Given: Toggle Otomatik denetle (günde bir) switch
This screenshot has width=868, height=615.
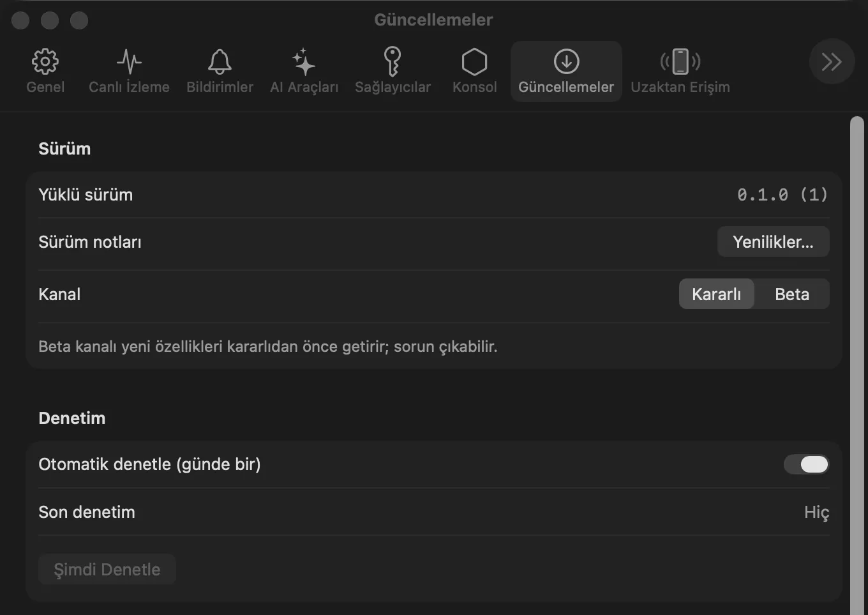Looking at the screenshot, I should point(806,464).
